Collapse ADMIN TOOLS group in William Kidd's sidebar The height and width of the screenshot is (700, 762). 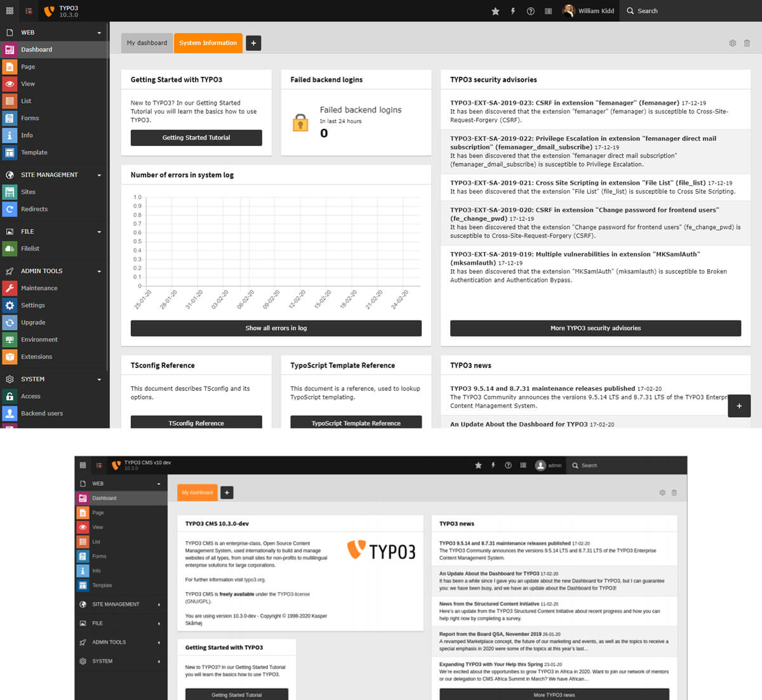point(54,271)
